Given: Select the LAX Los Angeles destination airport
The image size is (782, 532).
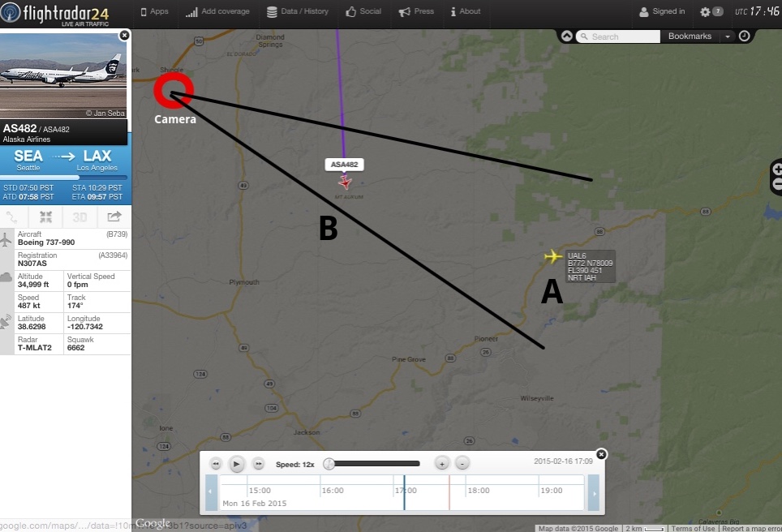Looking at the screenshot, I should click(97, 160).
